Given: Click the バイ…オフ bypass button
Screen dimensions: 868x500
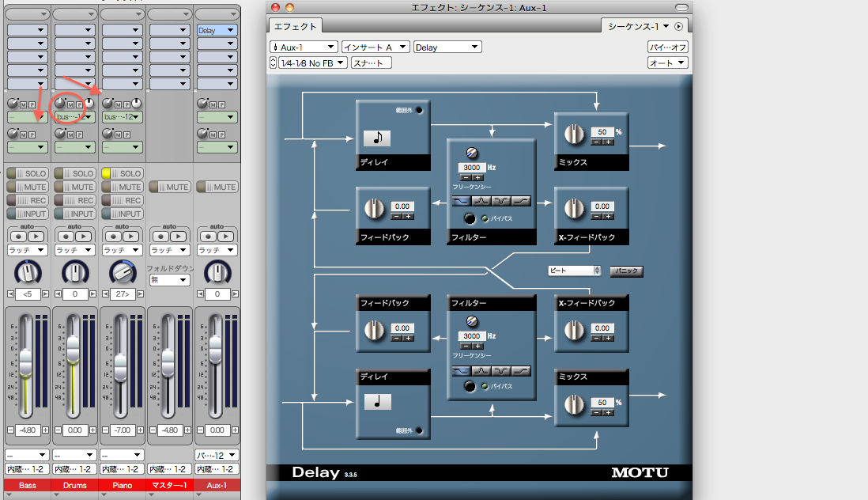Looking at the screenshot, I should (668, 47).
